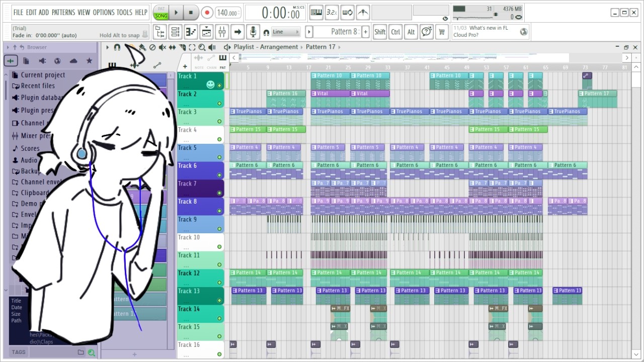The width and height of the screenshot is (644, 362).
Task: Click the Track 8 color header
Action: click(x=201, y=207)
